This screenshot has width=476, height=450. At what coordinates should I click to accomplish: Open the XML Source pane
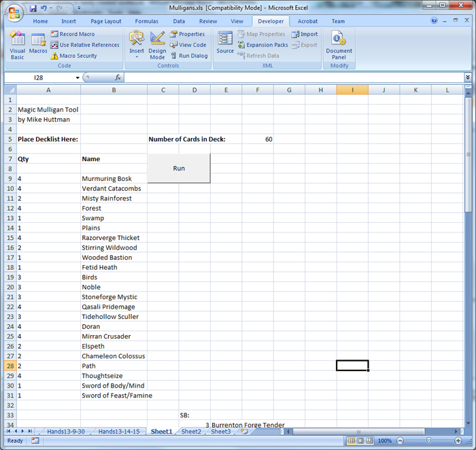pyautogui.click(x=225, y=42)
